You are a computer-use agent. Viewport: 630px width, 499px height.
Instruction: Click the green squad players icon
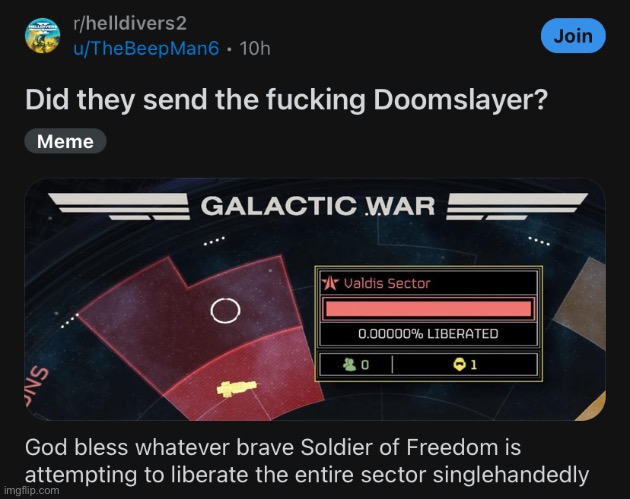(x=350, y=364)
